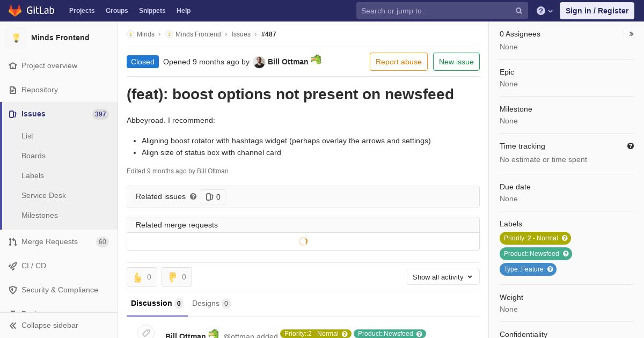Open Groups in the top navigation

pos(117,11)
